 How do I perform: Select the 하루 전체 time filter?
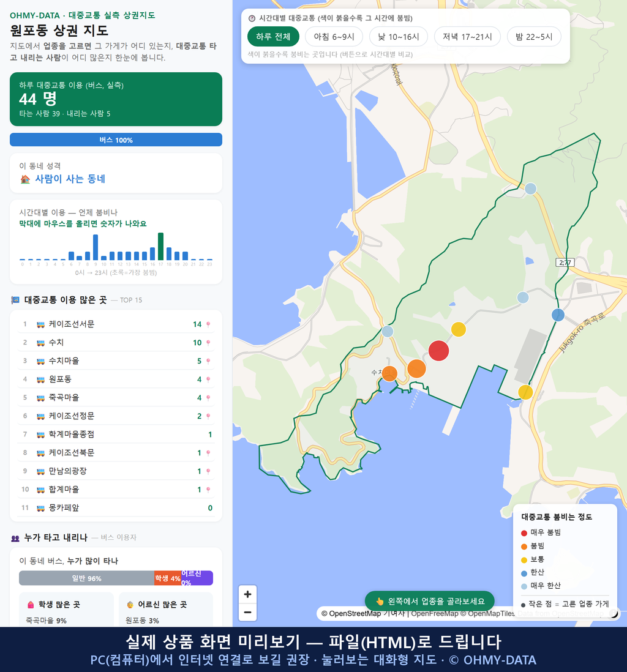(x=273, y=37)
